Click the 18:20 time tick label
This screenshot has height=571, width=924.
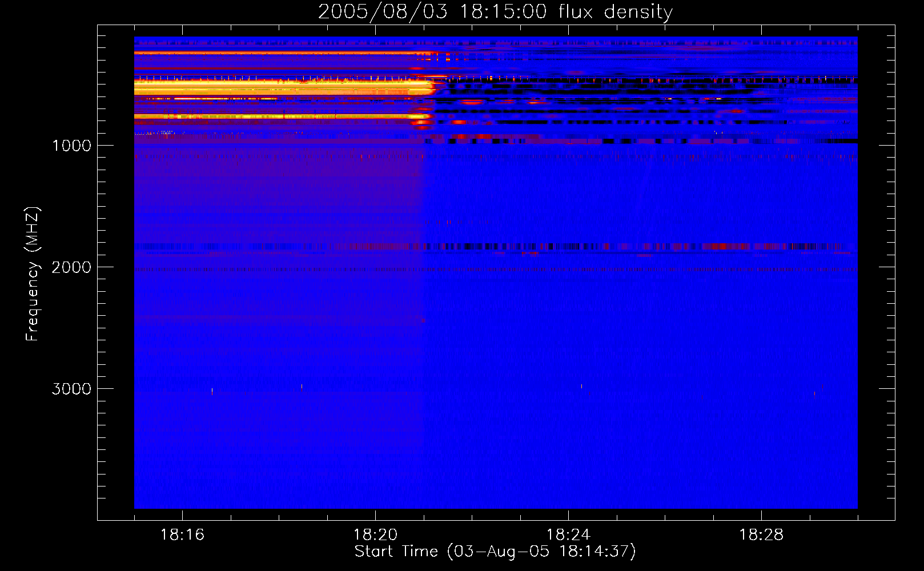(x=375, y=535)
